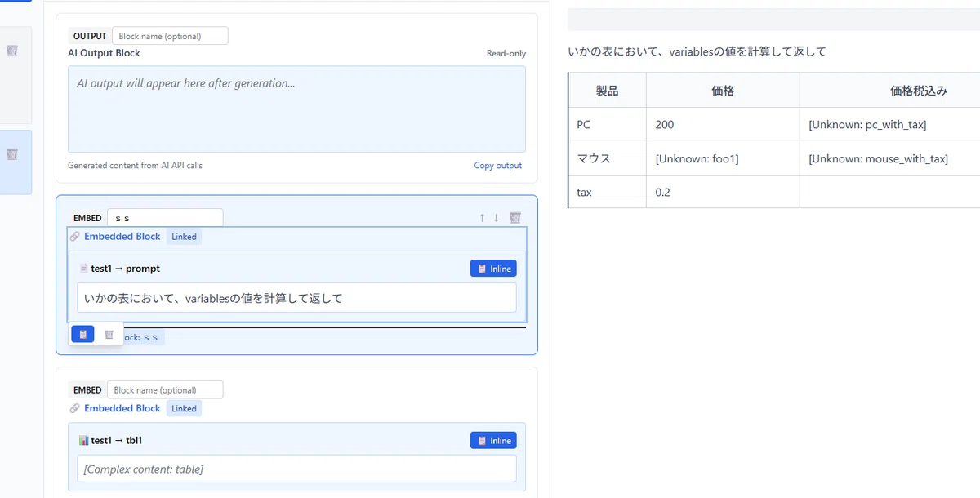Edit the embed block name field containing 's s'
The height and width of the screenshot is (498, 980).
(165, 218)
